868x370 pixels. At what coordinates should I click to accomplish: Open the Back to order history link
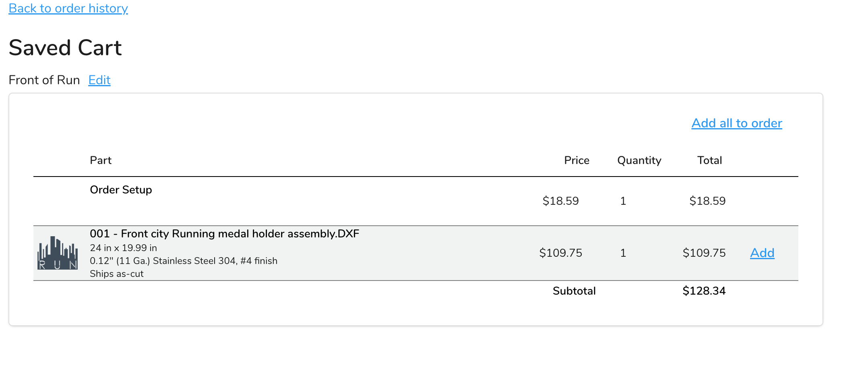[68, 8]
